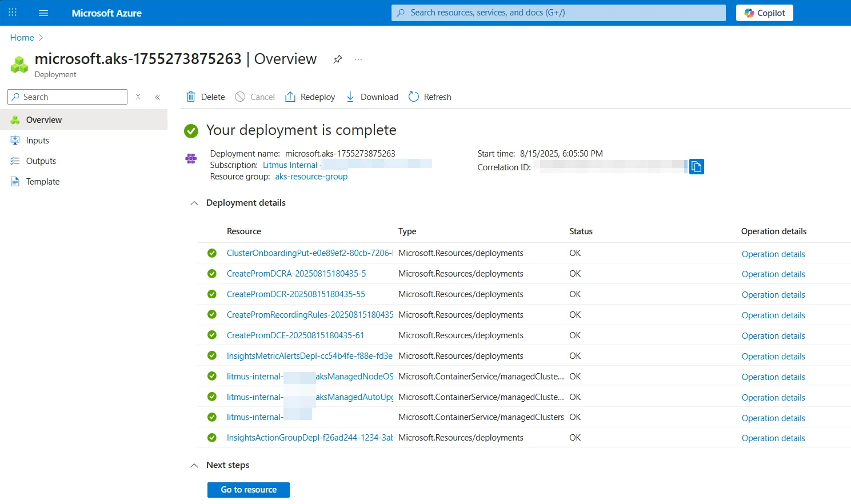This screenshot has height=504, width=851.
Task: Collapse the Deployment details section
Action: point(194,203)
